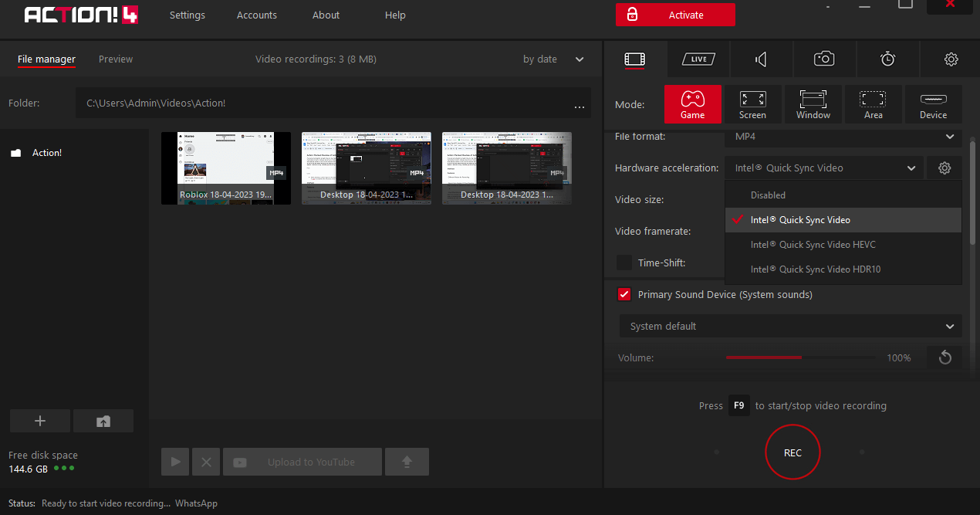Select Screen recording mode
Screen dimensions: 980x515
point(752,104)
